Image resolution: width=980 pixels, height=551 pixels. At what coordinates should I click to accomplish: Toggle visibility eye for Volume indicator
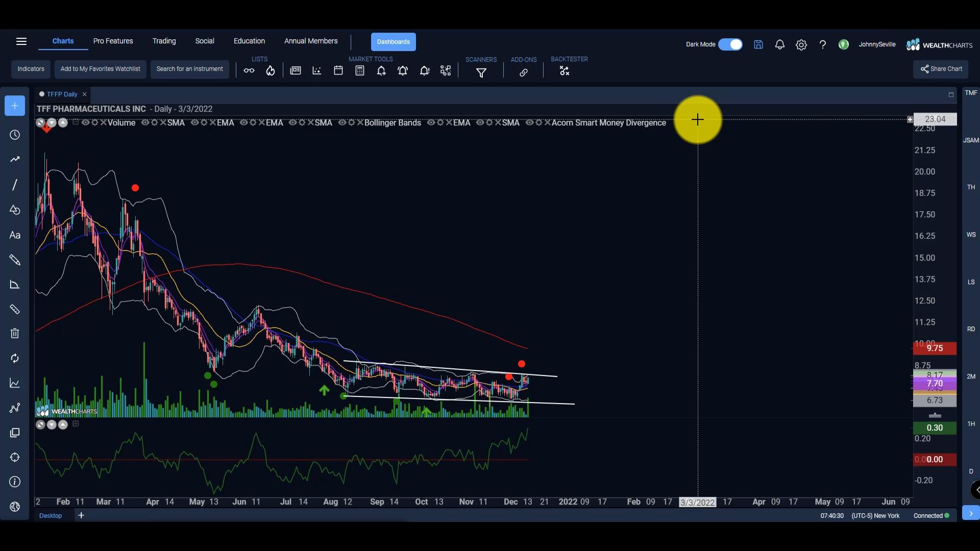point(86,122)
